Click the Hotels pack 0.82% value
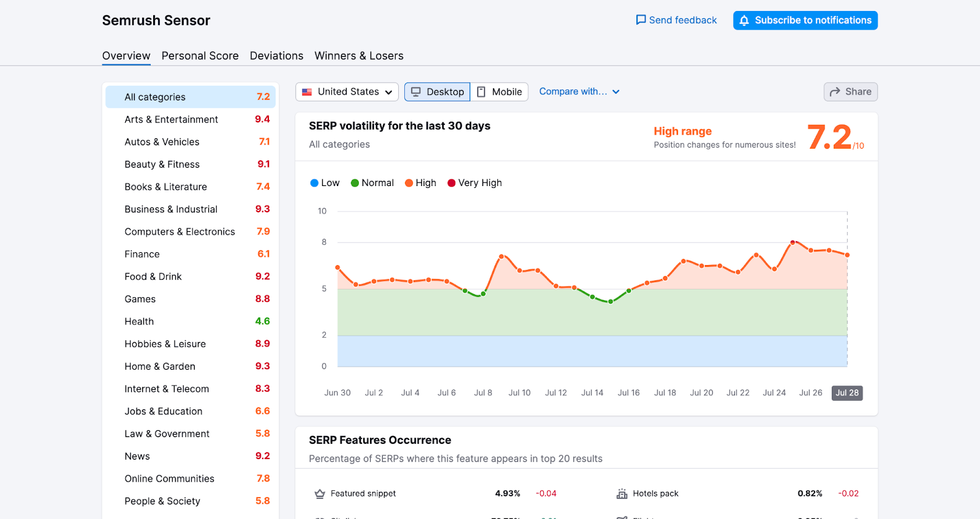Image resolution: width=980 pixels, height=519 pixels. [x=810, y=493]
